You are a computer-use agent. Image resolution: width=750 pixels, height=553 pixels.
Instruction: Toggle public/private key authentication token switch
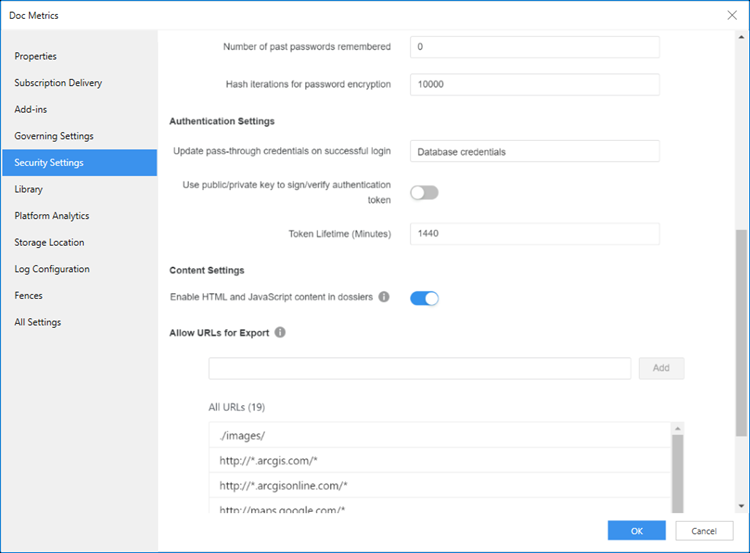click(424, 193)
